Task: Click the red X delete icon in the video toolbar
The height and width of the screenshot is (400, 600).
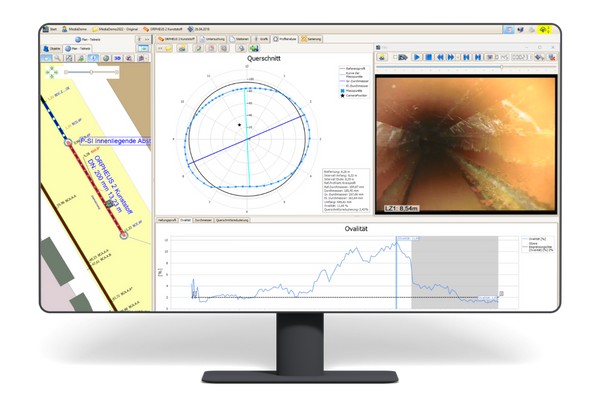Action: 551,57
